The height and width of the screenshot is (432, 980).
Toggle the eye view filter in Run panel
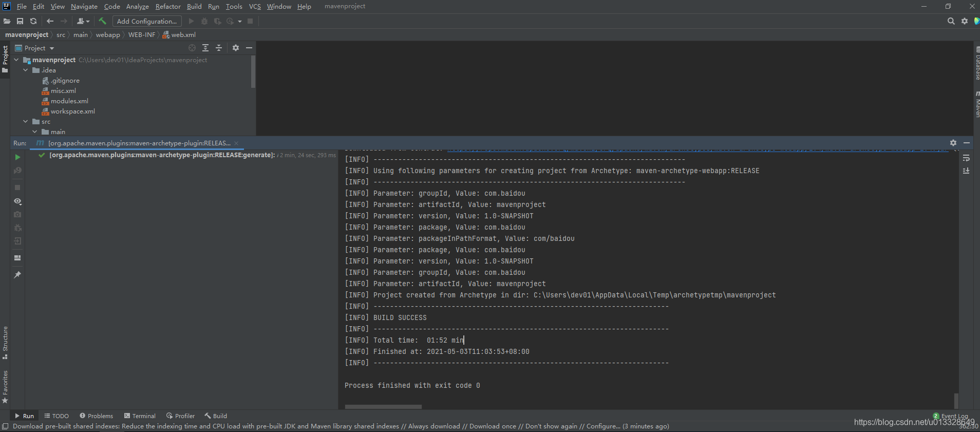(x=17, y=201)
